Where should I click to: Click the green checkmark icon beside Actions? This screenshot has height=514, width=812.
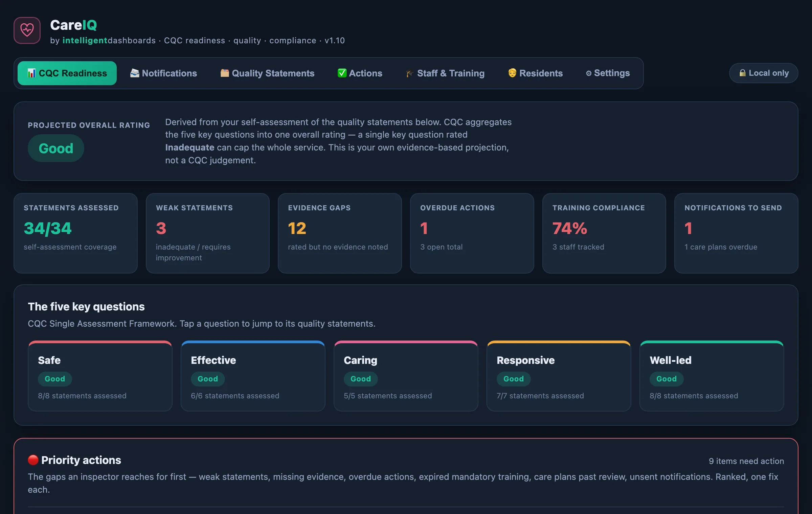[x=342, y=73]
